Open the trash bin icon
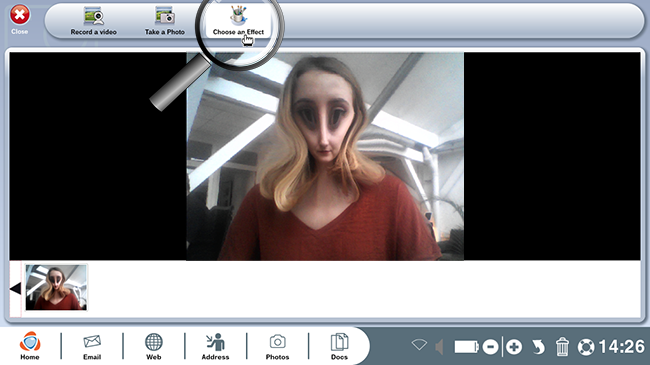 (562, 347)
